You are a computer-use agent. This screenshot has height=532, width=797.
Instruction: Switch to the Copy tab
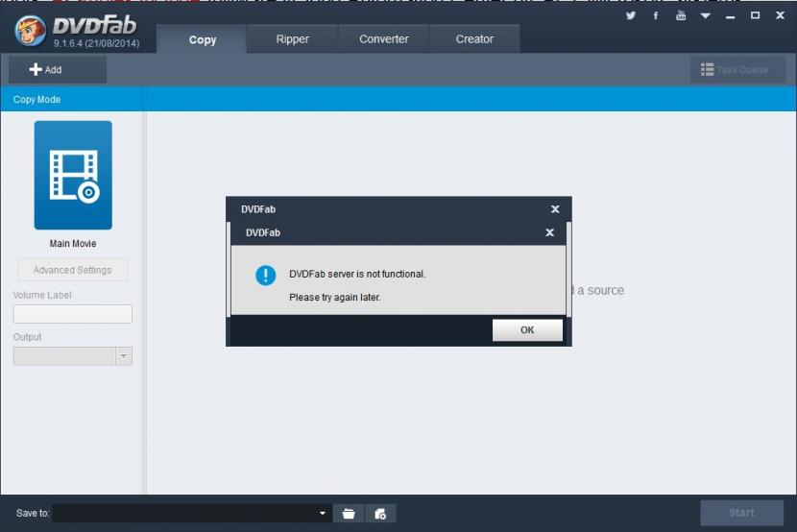tap(203, 39)
